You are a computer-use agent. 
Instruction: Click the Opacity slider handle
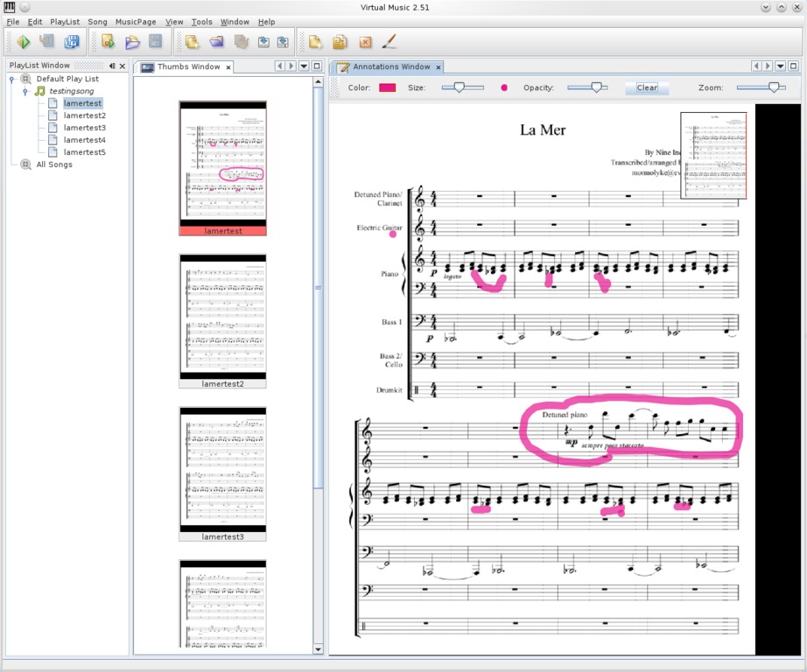click(x=596, y=87)
